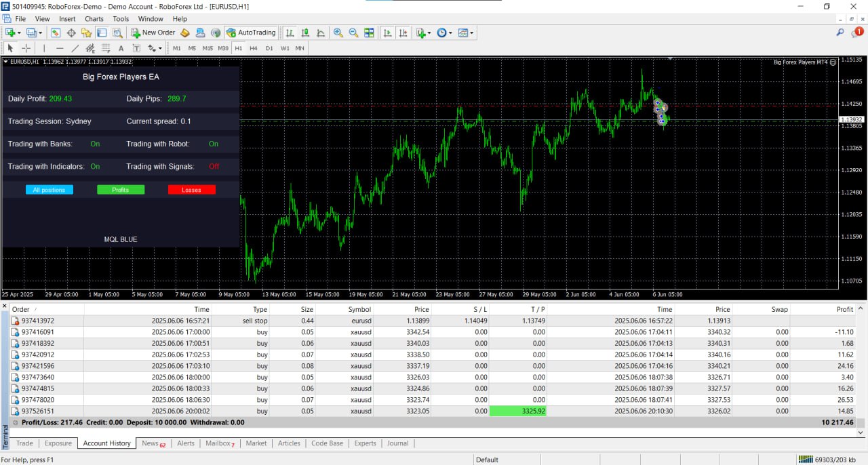Select the Text label tool (A)
This screenshot has width=868, height=465.
pos(121,48)
